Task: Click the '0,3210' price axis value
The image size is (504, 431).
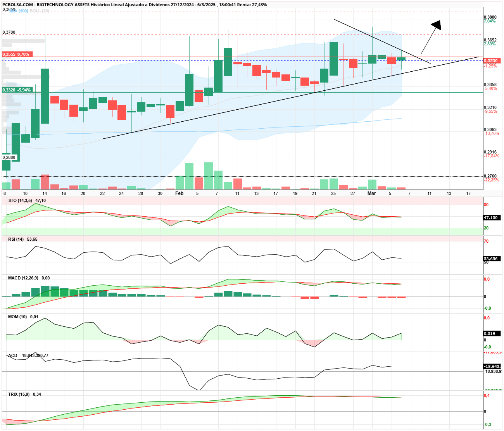Action: (x=490, y=107)
